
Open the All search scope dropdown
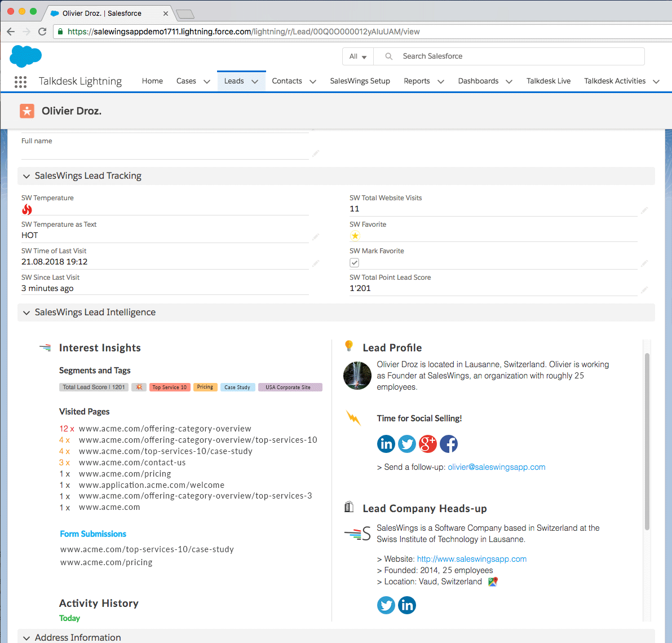[358, 56]
